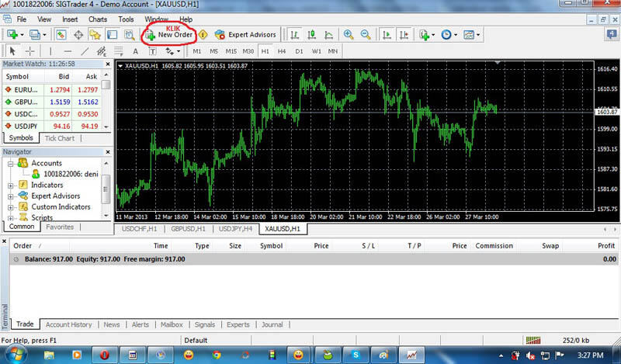The image size is (621, 364).
Task: Select the Equidistant Channel tool
Action: [102, 51]
